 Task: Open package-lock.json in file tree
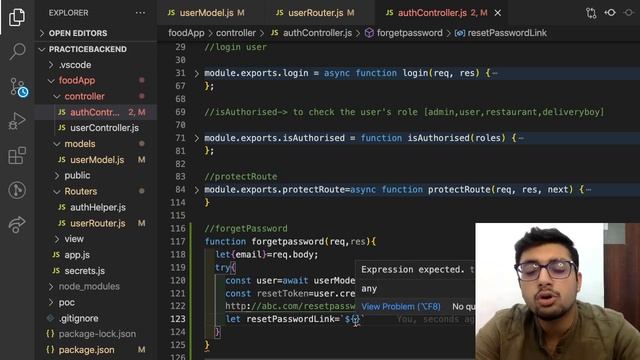click(x=96, y=334)
